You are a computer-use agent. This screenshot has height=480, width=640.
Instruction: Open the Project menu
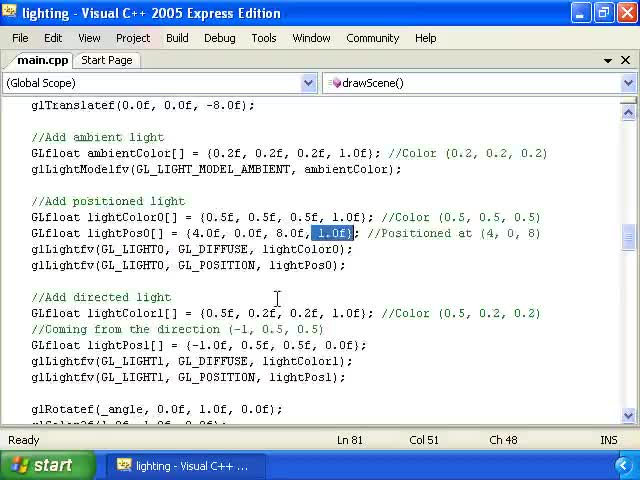tap(133, 38)
